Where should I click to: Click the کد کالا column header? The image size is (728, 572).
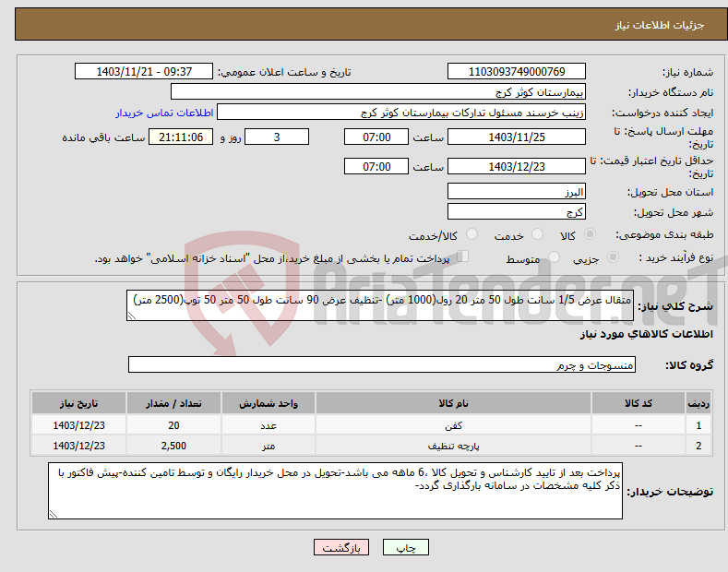pyautogui.click(x=638, y=403)
